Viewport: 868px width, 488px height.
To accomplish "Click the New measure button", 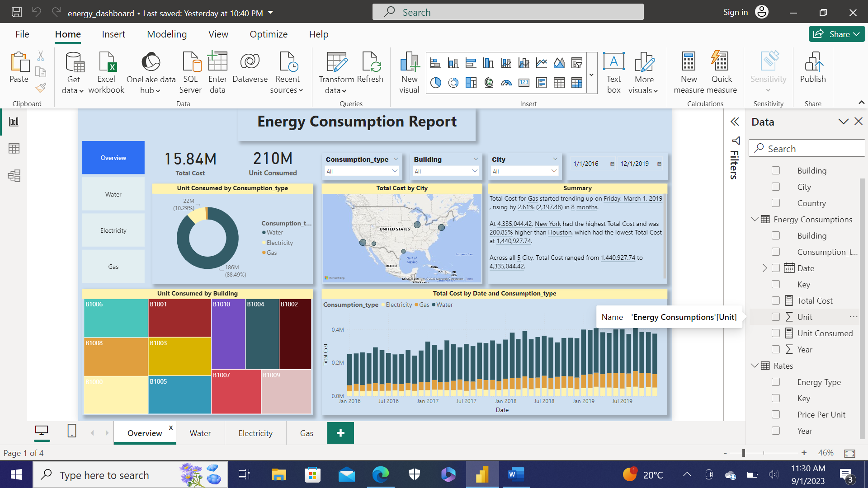I will 688,72.
